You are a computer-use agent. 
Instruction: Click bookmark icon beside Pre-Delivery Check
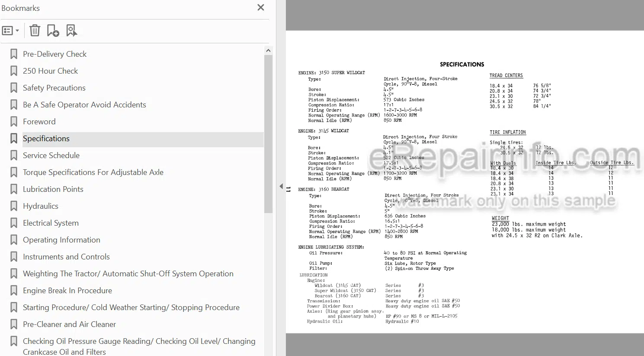14,54
